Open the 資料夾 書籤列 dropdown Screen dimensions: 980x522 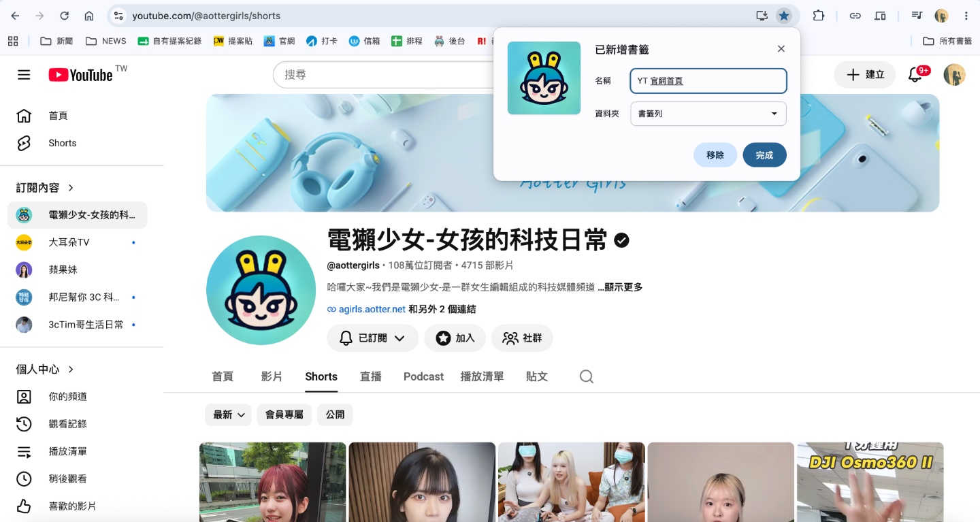tap(708, 114)
